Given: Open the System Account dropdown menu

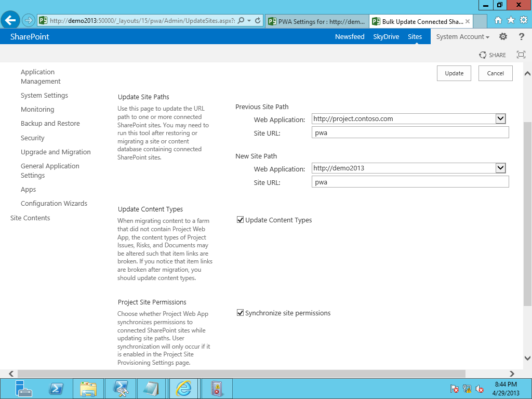Looking at the screenshot, I should click(x=463, y=37).
